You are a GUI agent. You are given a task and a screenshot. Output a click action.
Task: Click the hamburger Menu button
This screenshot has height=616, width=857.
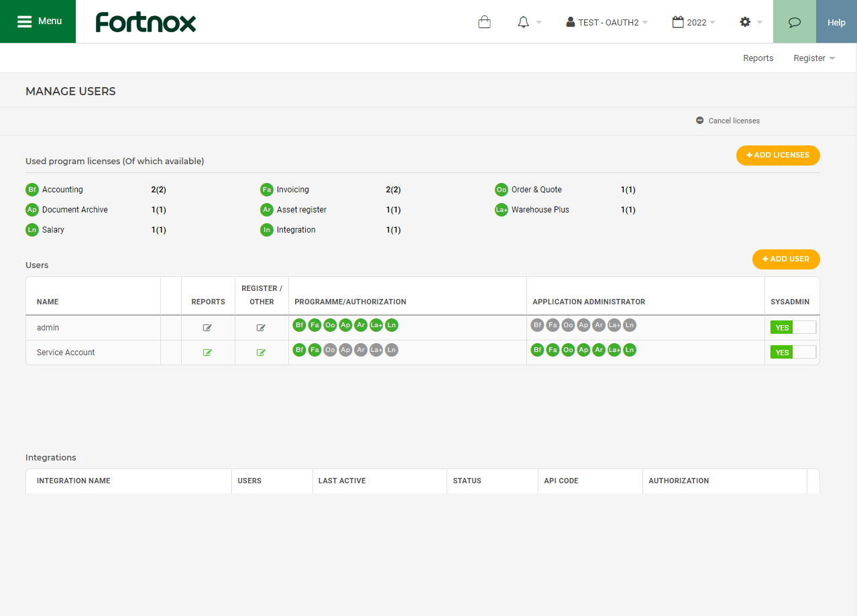38,21
